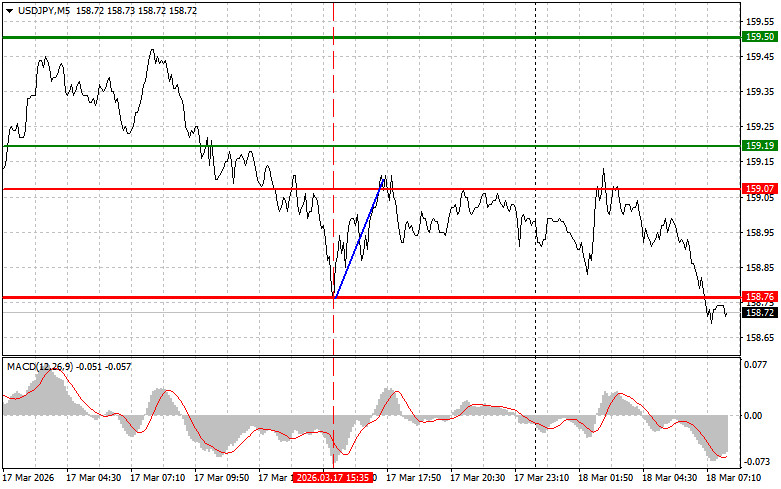Select the MACD scale value -0.073
The width and height of the screenshot is (781, 489).
point(757,462)
